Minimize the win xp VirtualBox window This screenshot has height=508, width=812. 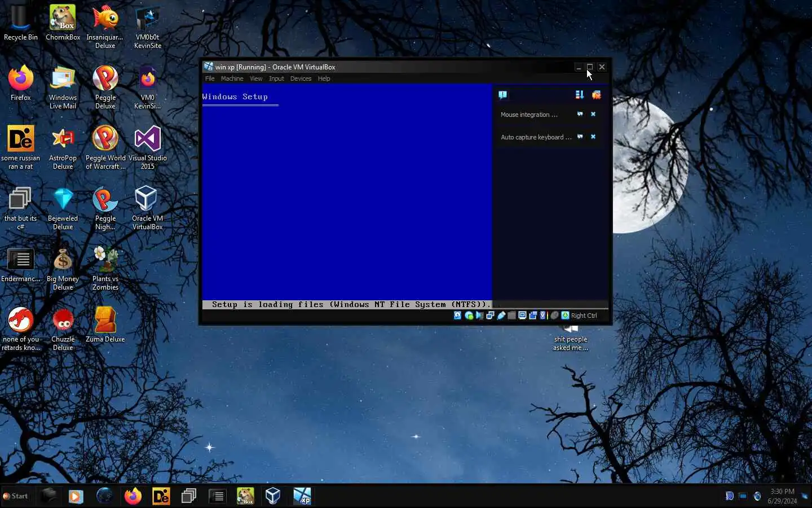pos(578,67)
